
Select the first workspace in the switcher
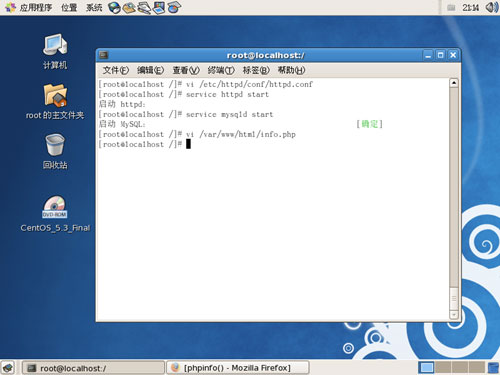pyautogui.click(x=426, y=368)
